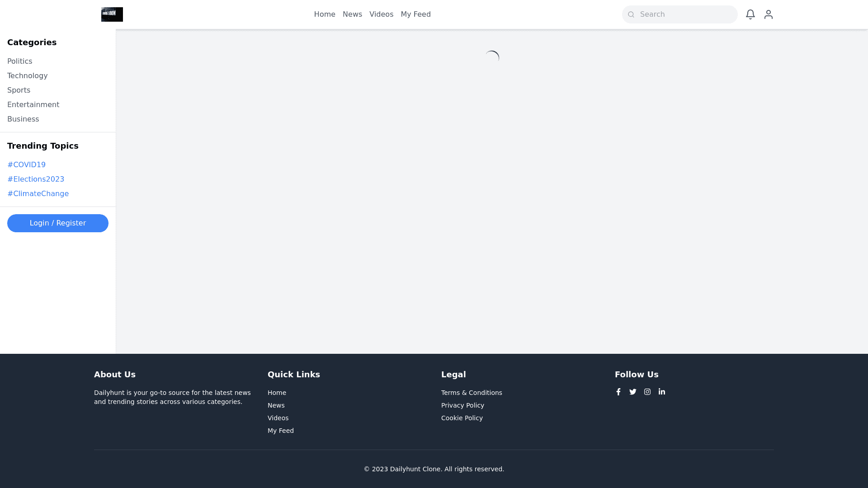Open Videos under Quick Links
This screenshot has width=868, height=488.
pos(278,418)
